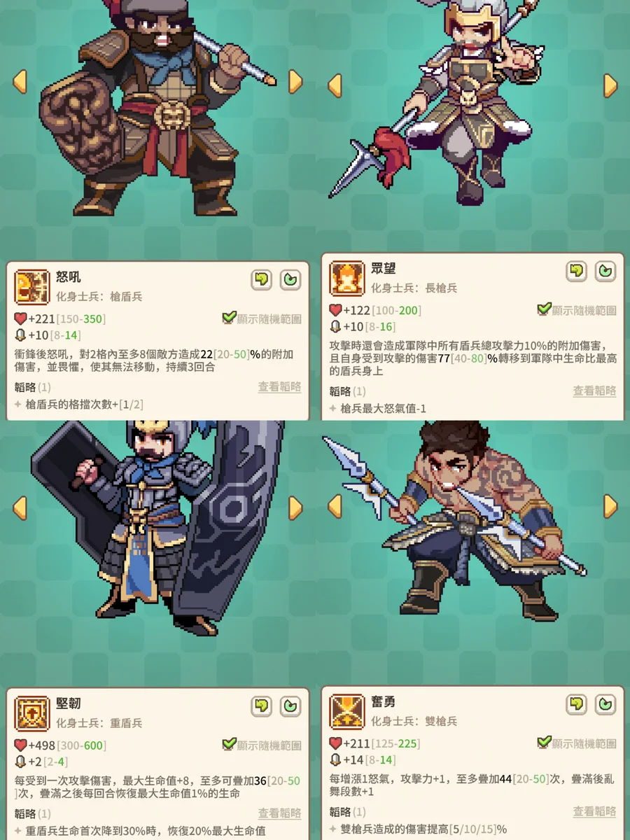Click the 堅韌 shield skill icon

(x=31, y=713)
